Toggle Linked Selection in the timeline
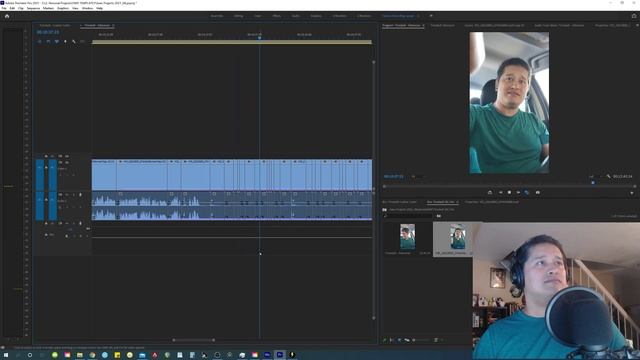640x360 pixels. pos(57,42)
